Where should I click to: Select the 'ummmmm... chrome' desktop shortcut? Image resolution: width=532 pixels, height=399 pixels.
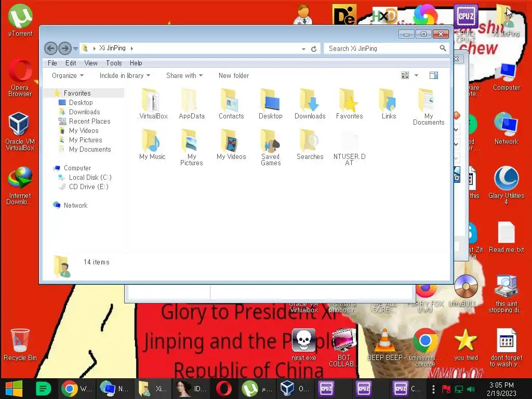425,348
